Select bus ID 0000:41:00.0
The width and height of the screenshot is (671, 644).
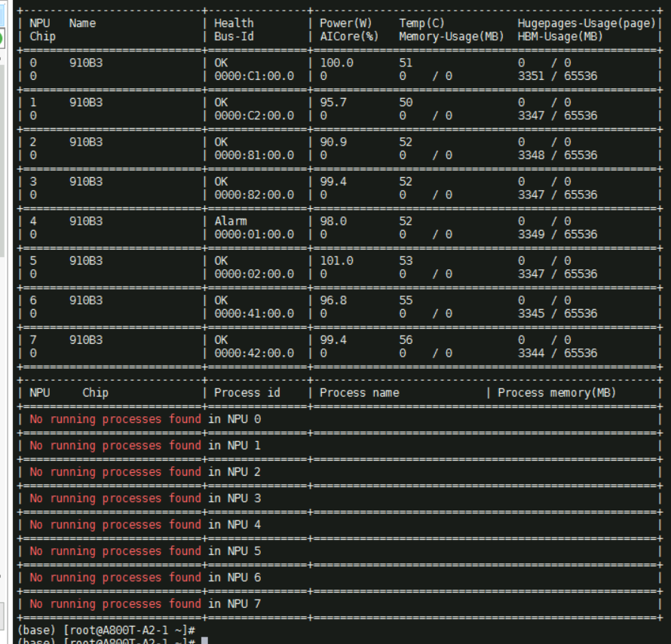click(254, 314)
